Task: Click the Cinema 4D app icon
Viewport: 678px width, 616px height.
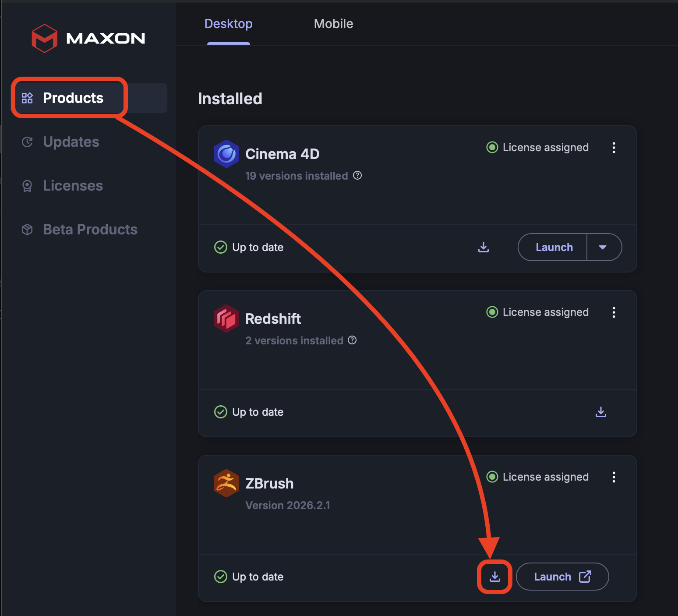Action: pos(226,154)
